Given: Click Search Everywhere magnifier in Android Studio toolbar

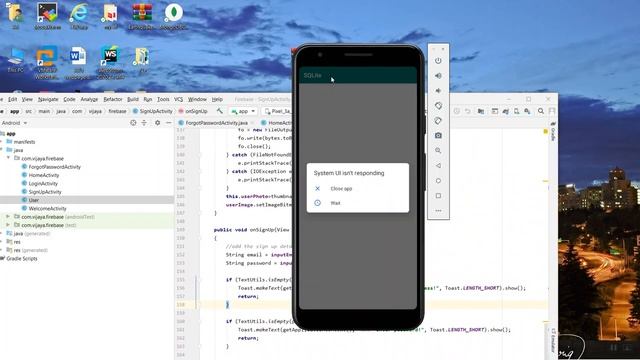Looking at the screenshot, I should pos(541,111).
